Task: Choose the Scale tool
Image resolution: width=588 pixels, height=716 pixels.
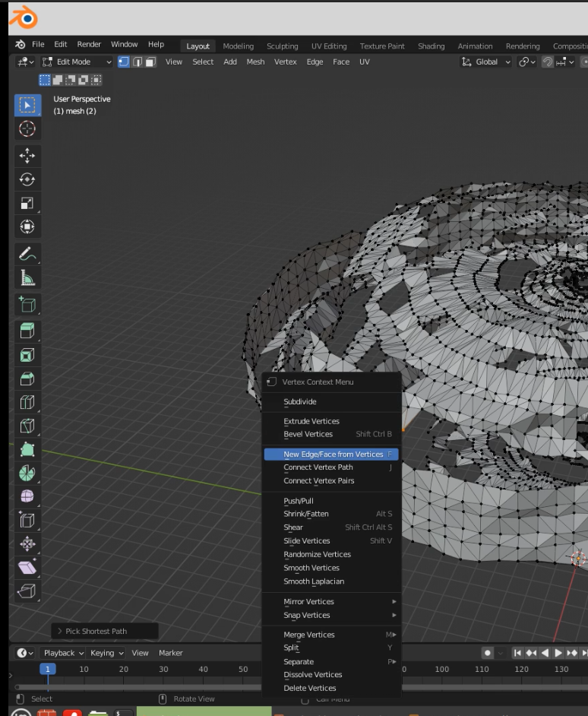Action: (x=27, y=203)
